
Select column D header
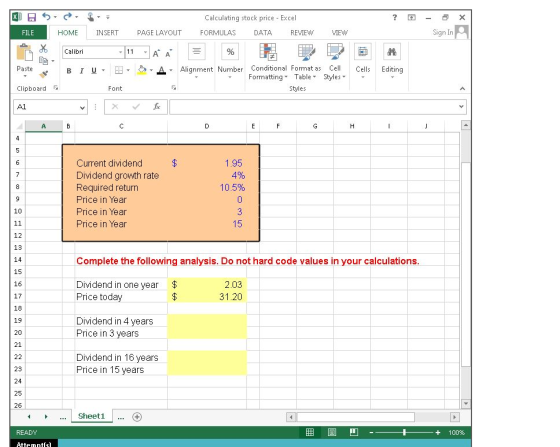click(207, 126)
